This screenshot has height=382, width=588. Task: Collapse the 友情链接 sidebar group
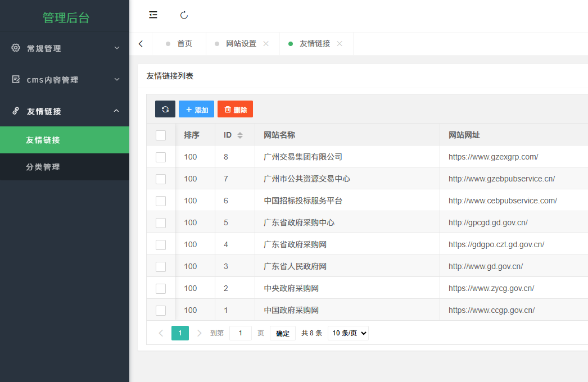(65, 111)
